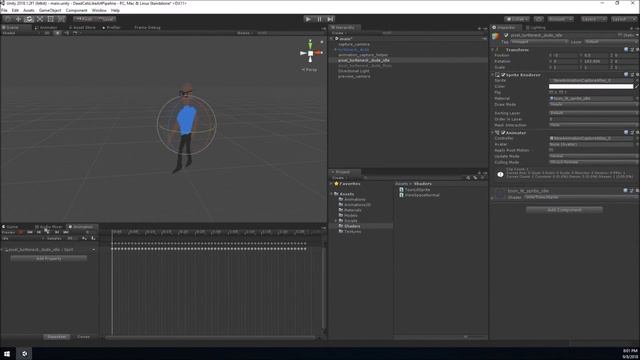Go to last keyframe in Animation window
The image size is (640, 360).
tap(66, 232)
